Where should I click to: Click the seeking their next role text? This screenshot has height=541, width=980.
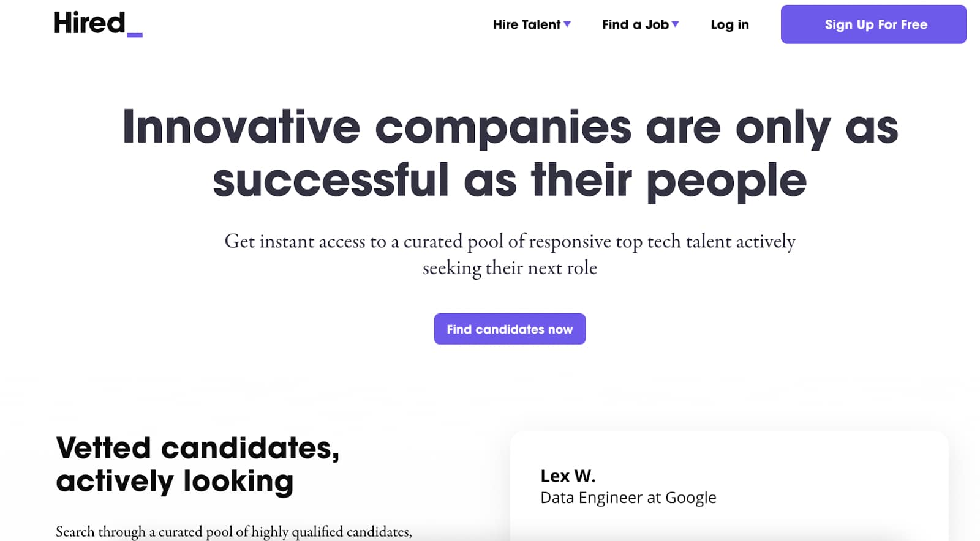pyautogui.click(x=510, y=268)
